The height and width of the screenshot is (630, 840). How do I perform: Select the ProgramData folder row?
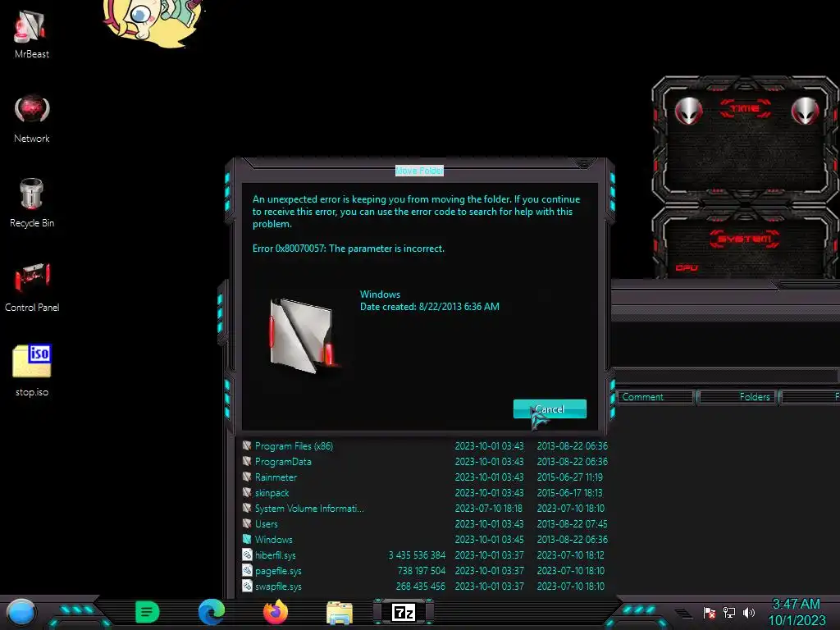(425, 462)
